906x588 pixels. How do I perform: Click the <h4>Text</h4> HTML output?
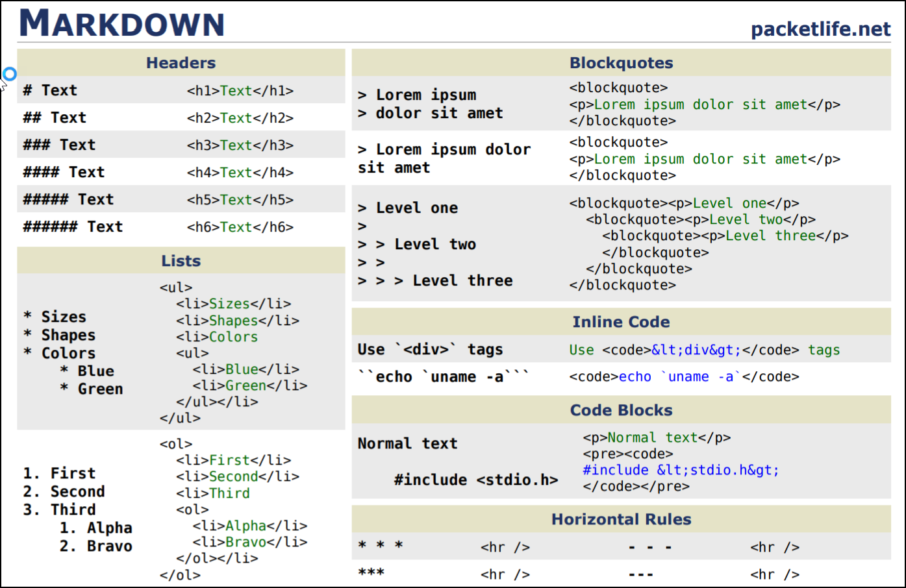point(240,173)
